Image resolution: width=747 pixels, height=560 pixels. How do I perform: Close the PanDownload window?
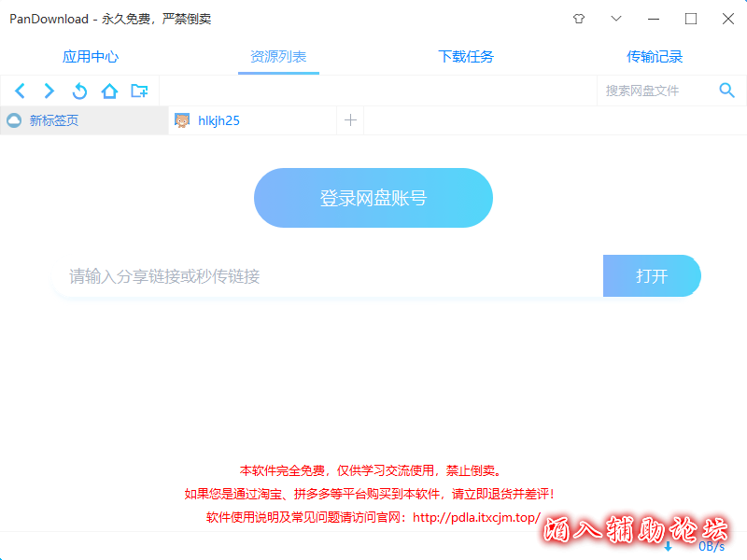728,19
